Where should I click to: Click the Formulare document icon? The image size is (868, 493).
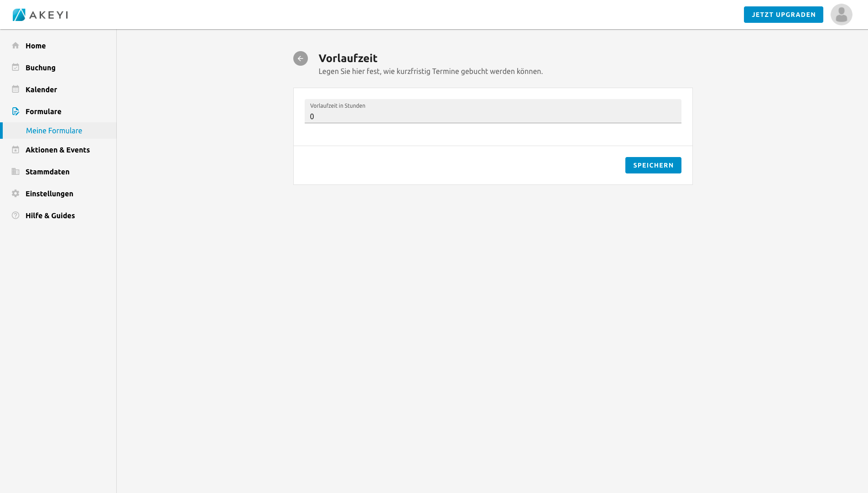click(16, 111)
